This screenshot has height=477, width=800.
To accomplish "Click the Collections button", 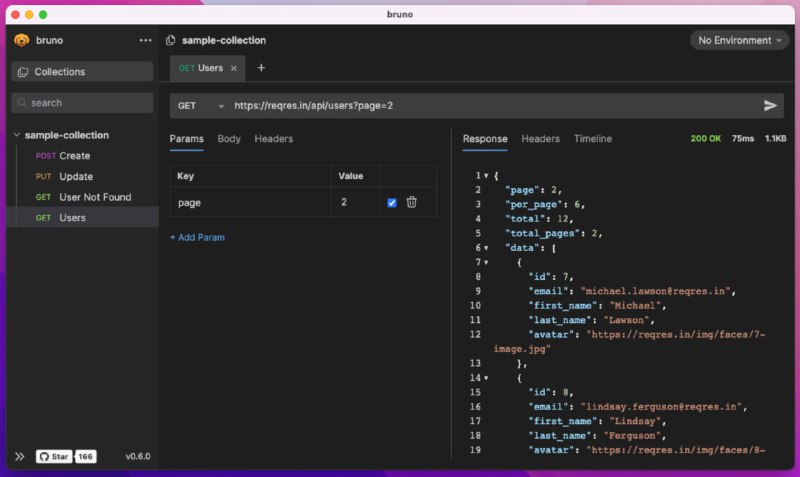I will point(82,72).
